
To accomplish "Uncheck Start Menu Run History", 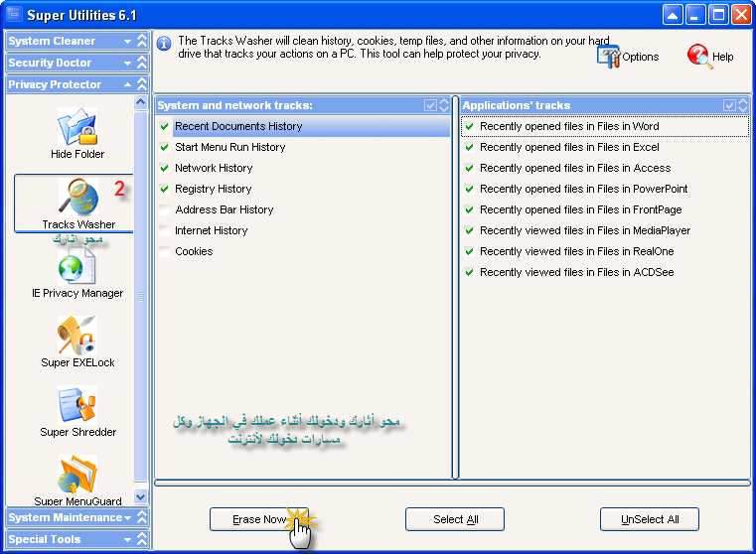I will (164, 147).
